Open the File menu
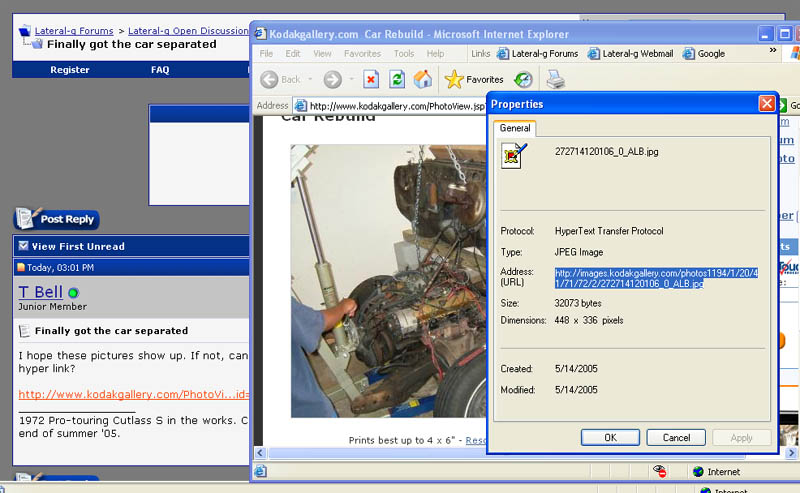This screenshot has height=493, width=800. coord(266,54)
